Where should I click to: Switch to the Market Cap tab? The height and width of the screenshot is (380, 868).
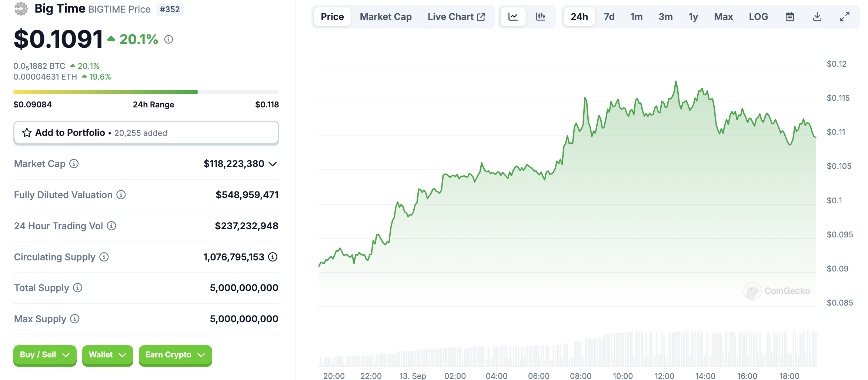(385, 17)
